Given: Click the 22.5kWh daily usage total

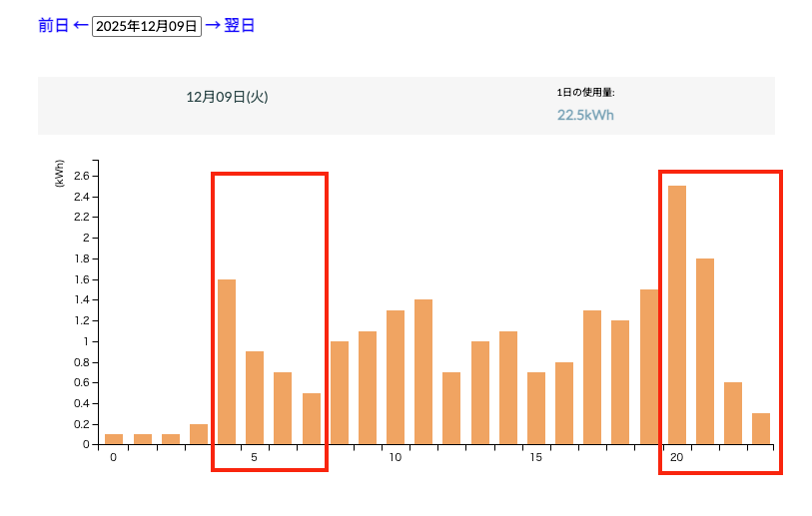Looking at the screenshot, I should click(x=585, y=115).
